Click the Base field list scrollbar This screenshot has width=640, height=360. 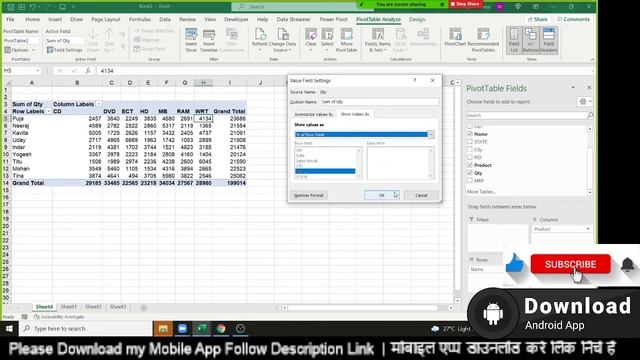[x=359, y=163]
